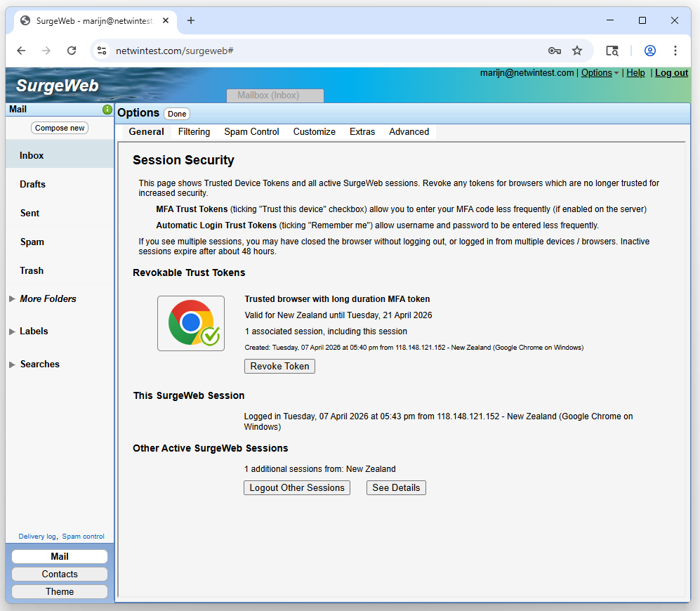Viewport: 700px width, 611px height.
Task: Click the green info icon beside Mail
Action: pyautogui.click(x=107, y=110)
